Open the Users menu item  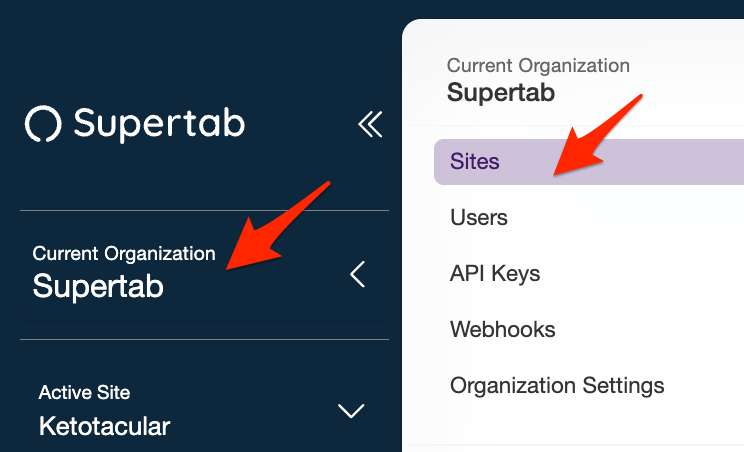(479, 218)
